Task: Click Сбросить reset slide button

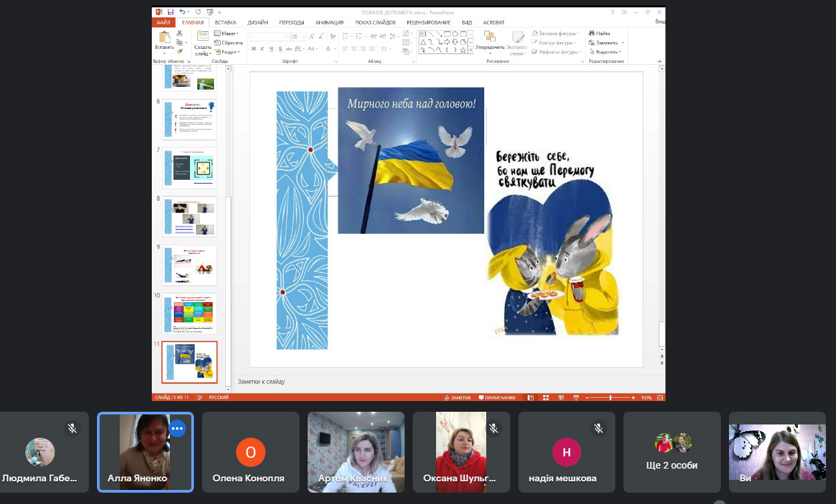Action: [229, 42]
